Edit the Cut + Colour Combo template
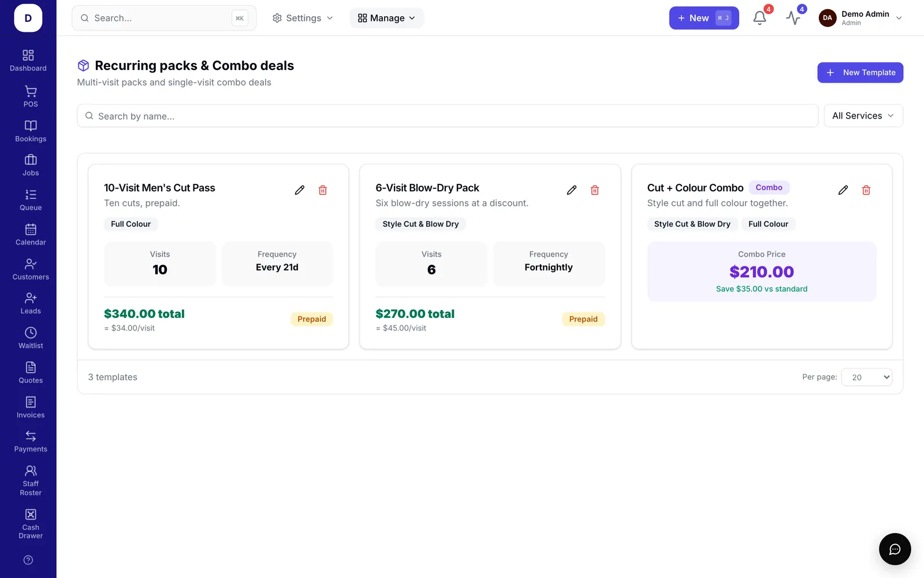This screenshot has height=578, width=924. coord(843,190)
